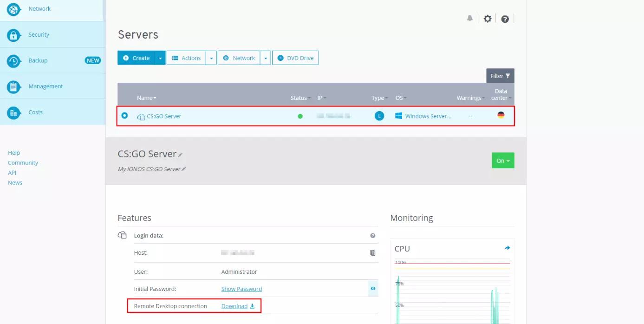Expand the Create button dropdown arrow
The width and height of the screenshot is (644, 324).
[x=160, y=58]
